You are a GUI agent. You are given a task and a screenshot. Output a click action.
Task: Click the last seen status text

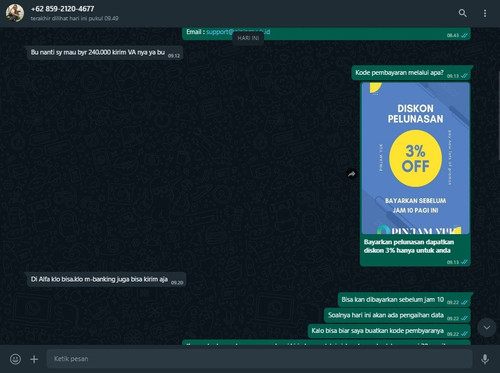[74, 19]
